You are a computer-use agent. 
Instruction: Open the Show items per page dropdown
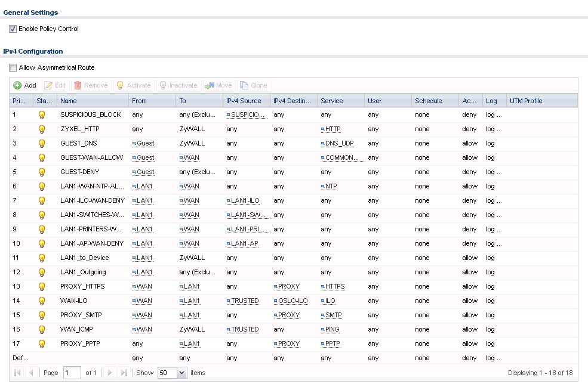click(x=181, y=373)
